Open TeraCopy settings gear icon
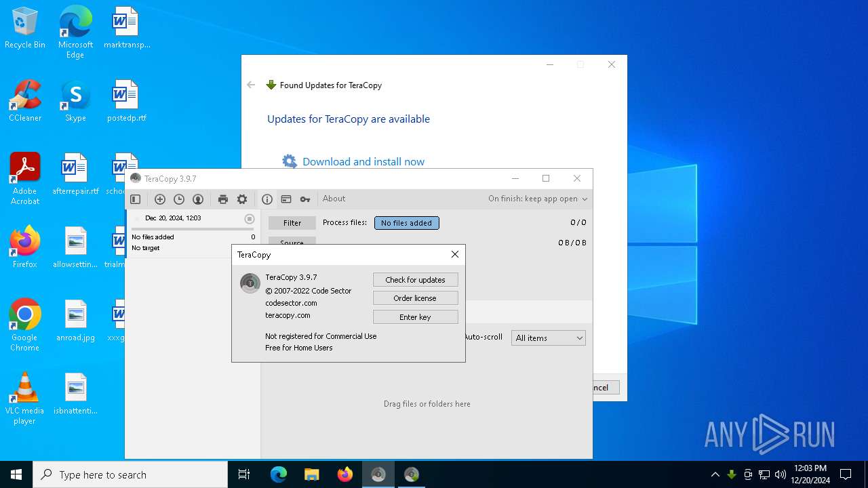868x488 pixels. 242,199
